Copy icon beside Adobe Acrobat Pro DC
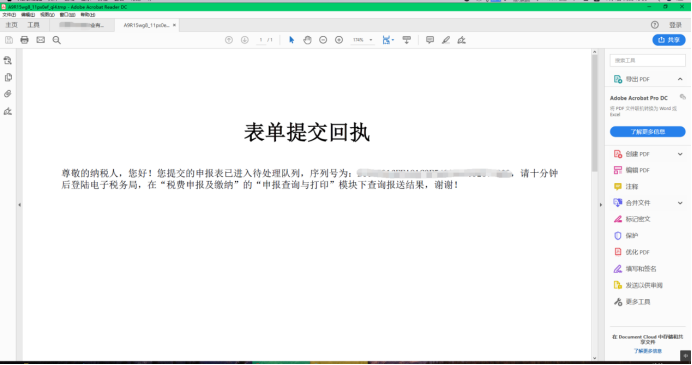The width and height of the screenshot is (692, 365). coord(683,97)
